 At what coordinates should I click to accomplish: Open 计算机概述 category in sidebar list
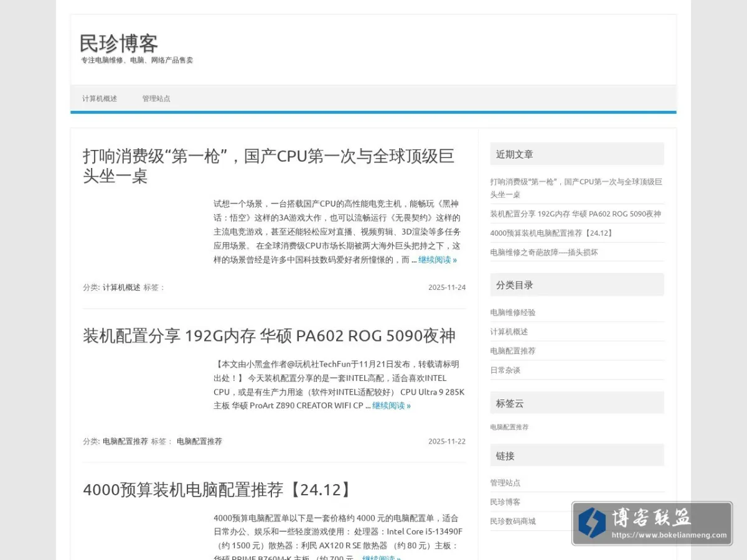click(509, 332)
